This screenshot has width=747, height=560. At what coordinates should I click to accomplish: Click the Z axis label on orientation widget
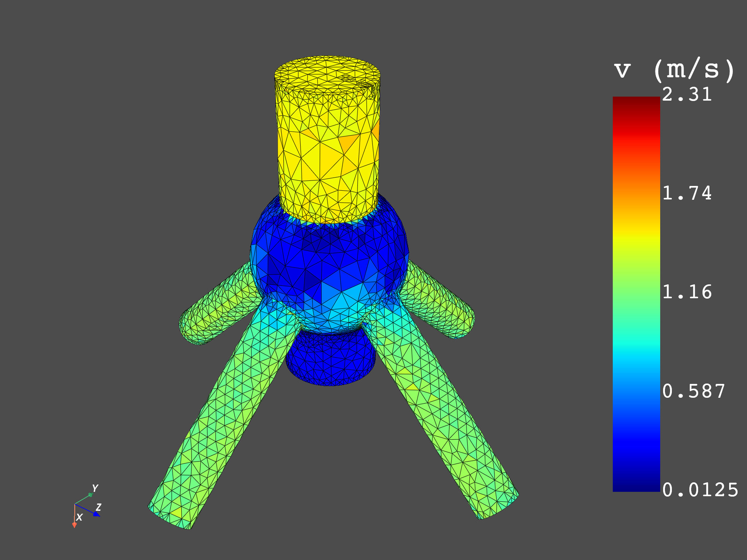tap(98, 507)
